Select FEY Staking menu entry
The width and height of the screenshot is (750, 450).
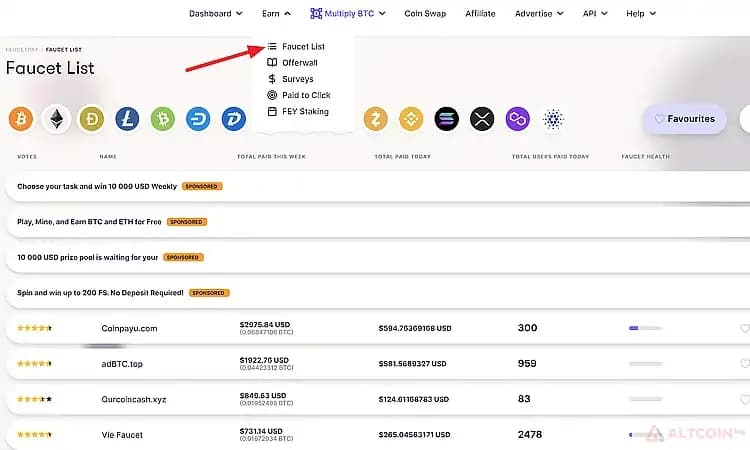[x=305, y=111]
